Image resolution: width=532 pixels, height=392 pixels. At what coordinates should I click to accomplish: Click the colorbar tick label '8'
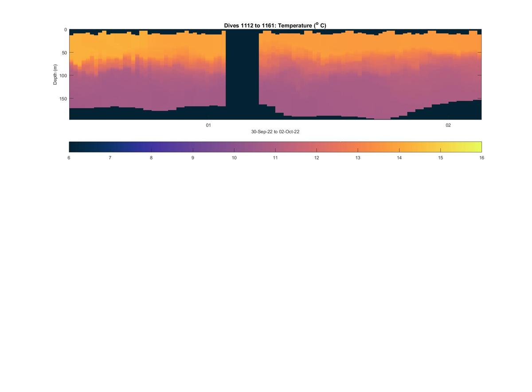pos(151,158)
